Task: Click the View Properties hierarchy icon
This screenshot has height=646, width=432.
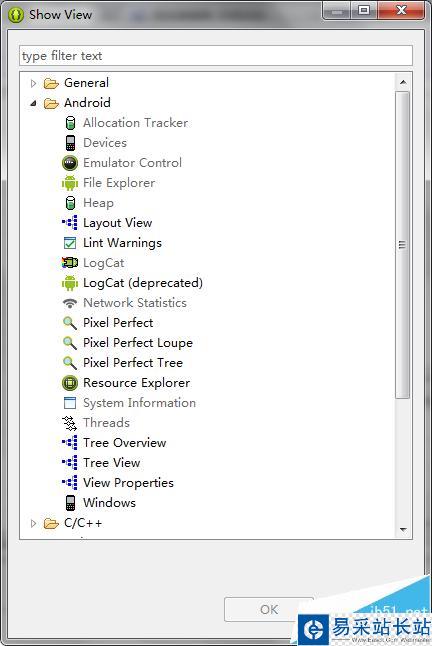Action: [x=70, y=483]
